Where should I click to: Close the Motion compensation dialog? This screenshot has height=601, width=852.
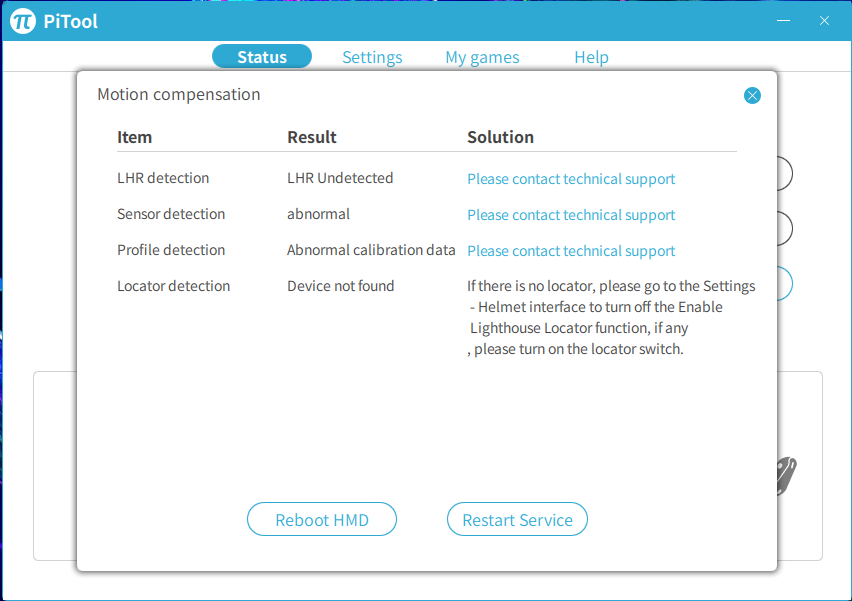click(x=752, y=96)
